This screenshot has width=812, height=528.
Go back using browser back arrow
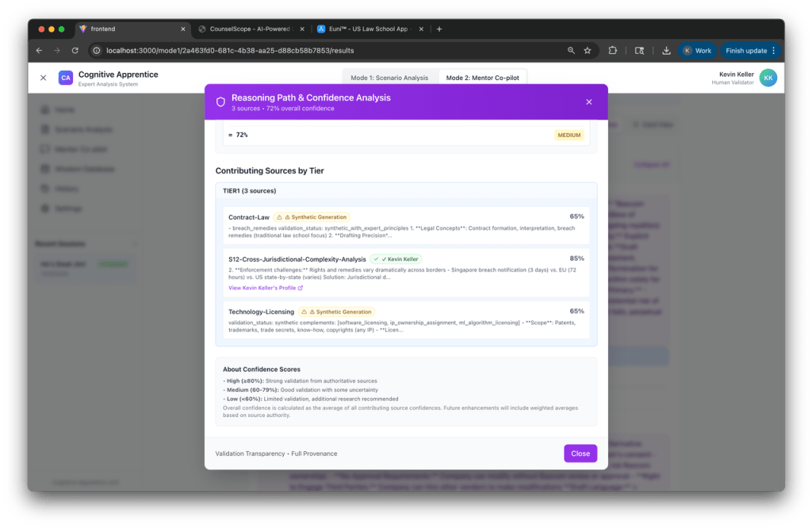coord(40,51)
